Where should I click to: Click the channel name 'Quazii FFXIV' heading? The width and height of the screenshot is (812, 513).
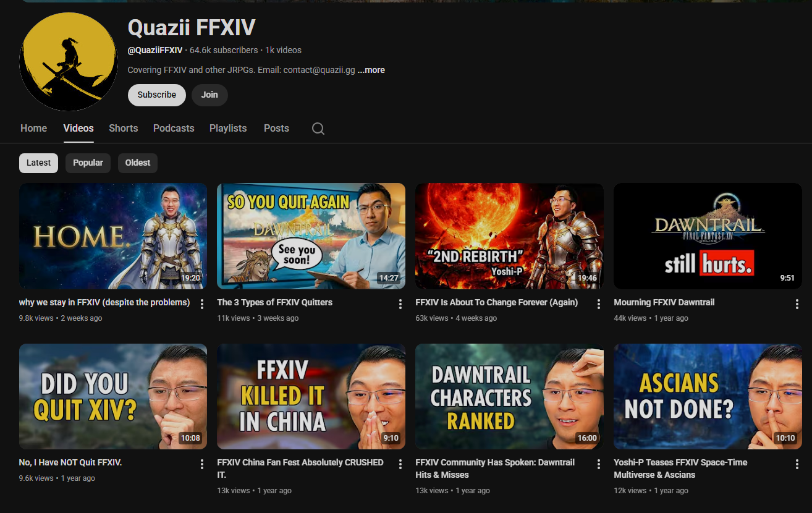tap(192, 27)
